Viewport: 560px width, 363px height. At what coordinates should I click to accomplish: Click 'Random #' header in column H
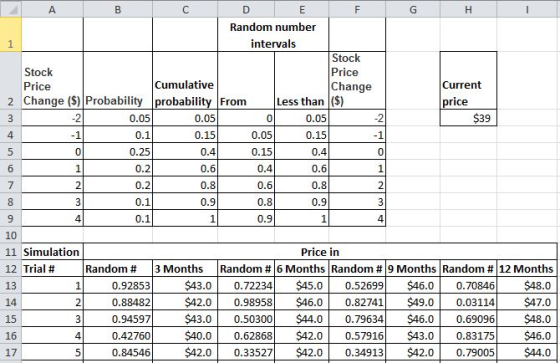pos(469,269)
